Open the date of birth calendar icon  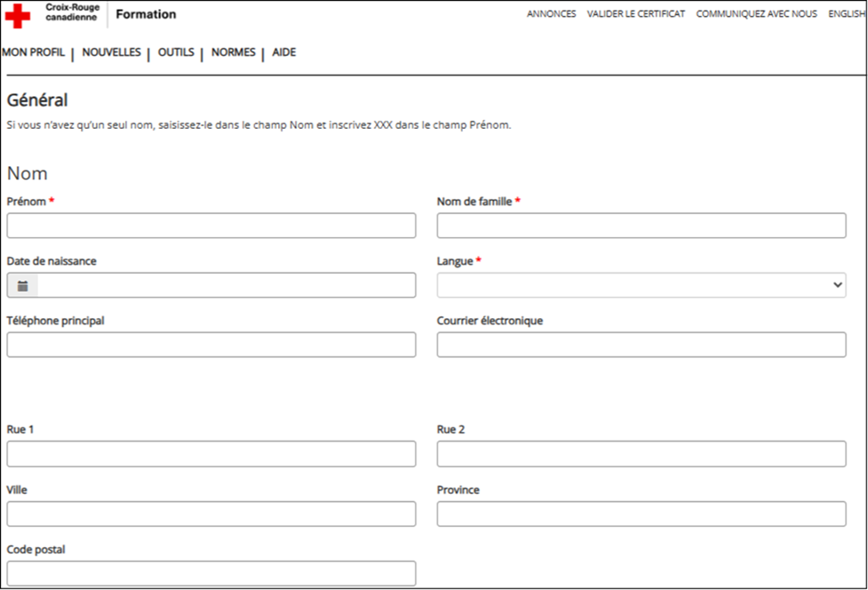point(23,285)
